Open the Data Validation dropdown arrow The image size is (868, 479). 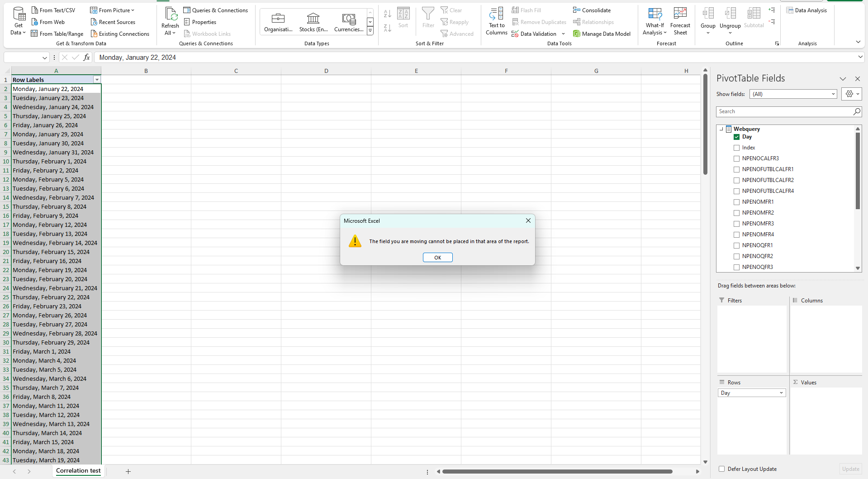[563, 34]
